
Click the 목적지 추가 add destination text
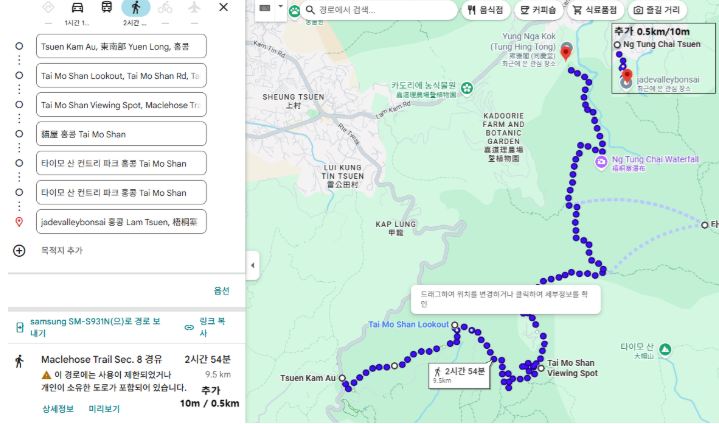click(x=62, y=251)
